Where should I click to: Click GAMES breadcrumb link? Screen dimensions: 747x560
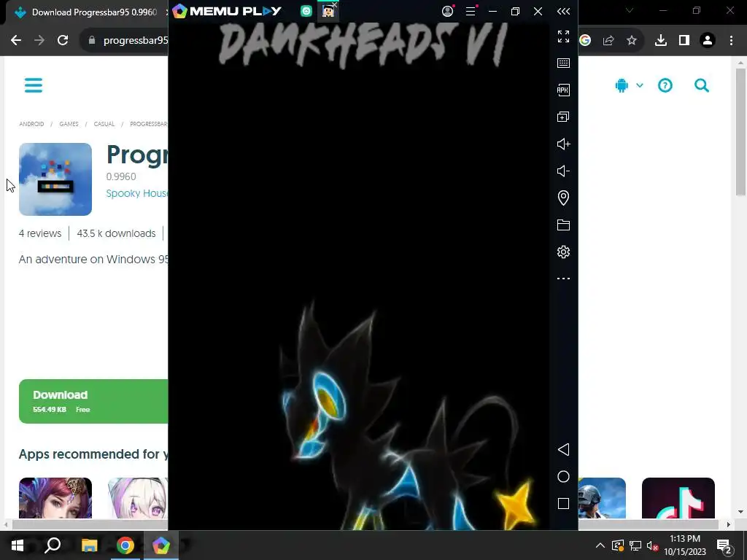pos(69,124)
